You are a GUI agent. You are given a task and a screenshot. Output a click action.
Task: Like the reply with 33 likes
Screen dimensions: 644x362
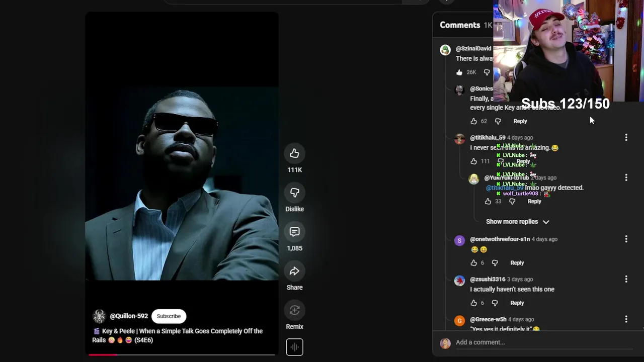(x=488, y=202)
